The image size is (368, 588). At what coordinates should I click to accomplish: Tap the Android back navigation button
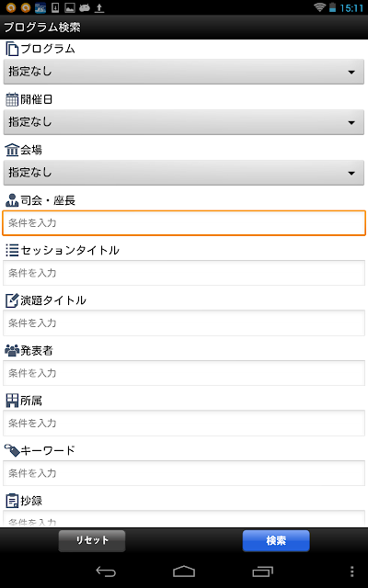pyautogui.click(x=106, y=571)
